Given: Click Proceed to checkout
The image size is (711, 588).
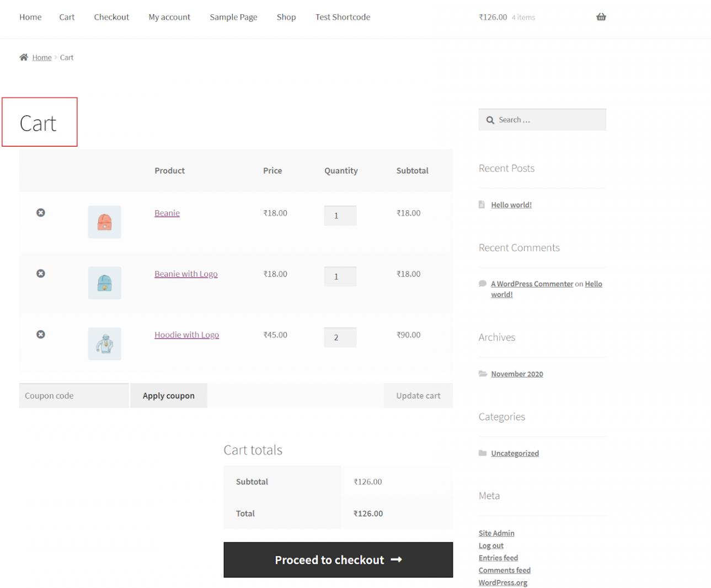Looking at the screenshot, I should click(338, 560).
